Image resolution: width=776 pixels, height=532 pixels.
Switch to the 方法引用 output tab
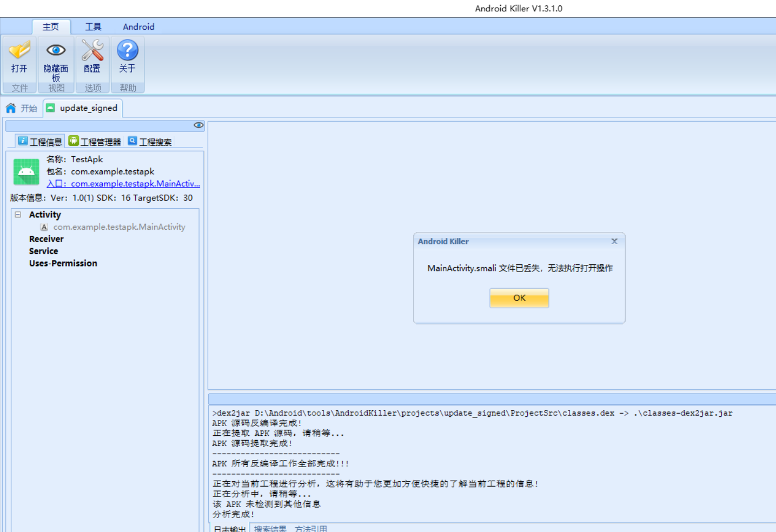(x=311, y=528)
